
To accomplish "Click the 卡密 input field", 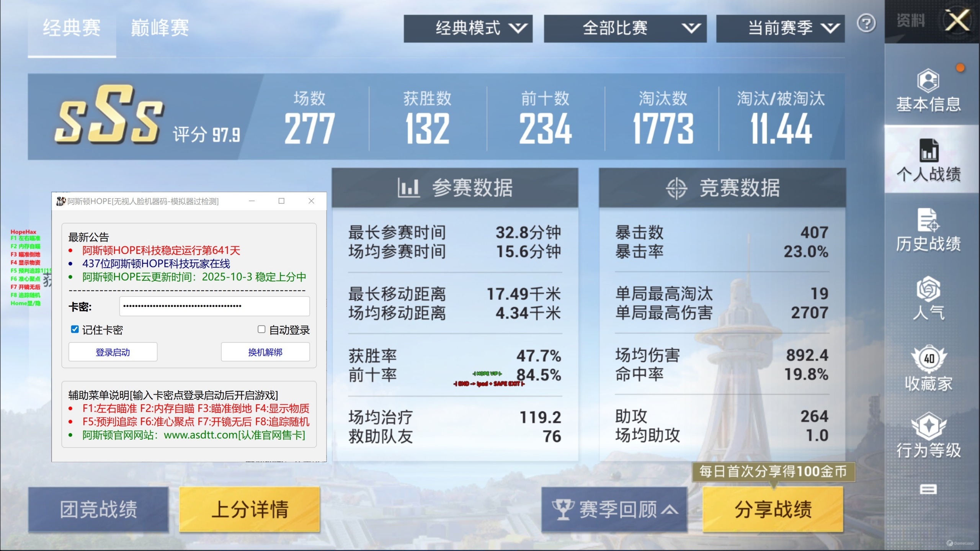I will [214, 306].
